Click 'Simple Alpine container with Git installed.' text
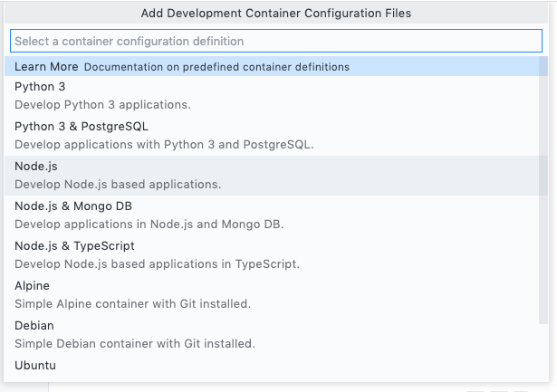 132,304
